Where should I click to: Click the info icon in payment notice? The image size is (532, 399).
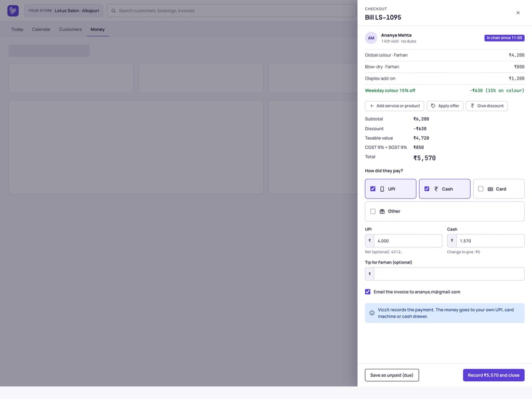(x=372, y=313)
